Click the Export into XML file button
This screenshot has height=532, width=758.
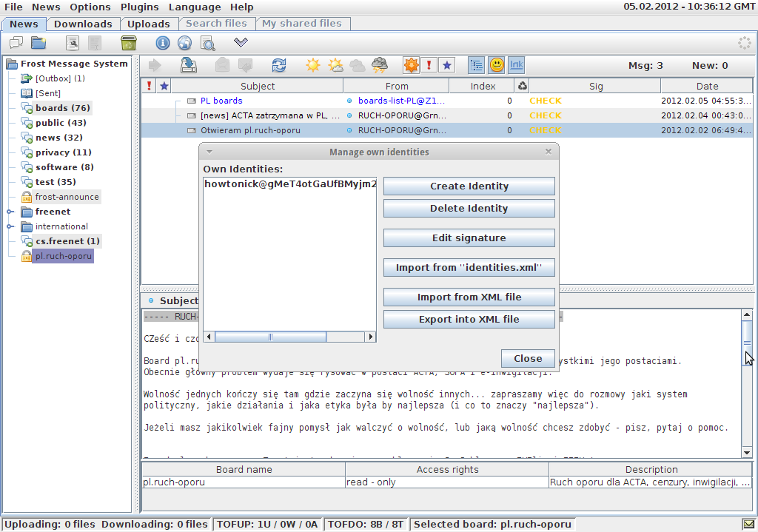tap(469, 320)
